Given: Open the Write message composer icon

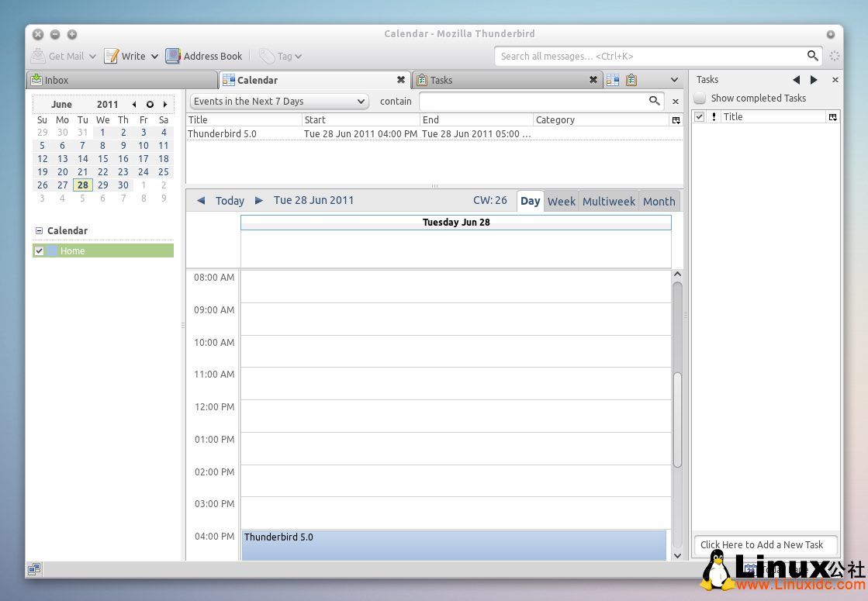Looking at the screenshot, I should pyautogui.click(x=112, y=56).
